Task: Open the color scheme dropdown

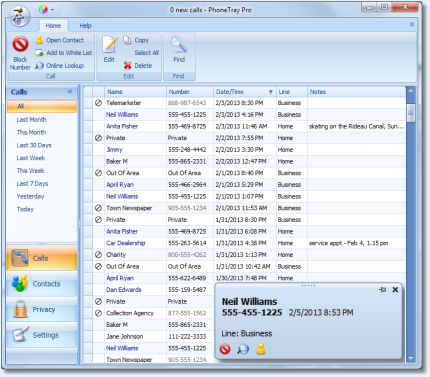Action: coord(47,10)
